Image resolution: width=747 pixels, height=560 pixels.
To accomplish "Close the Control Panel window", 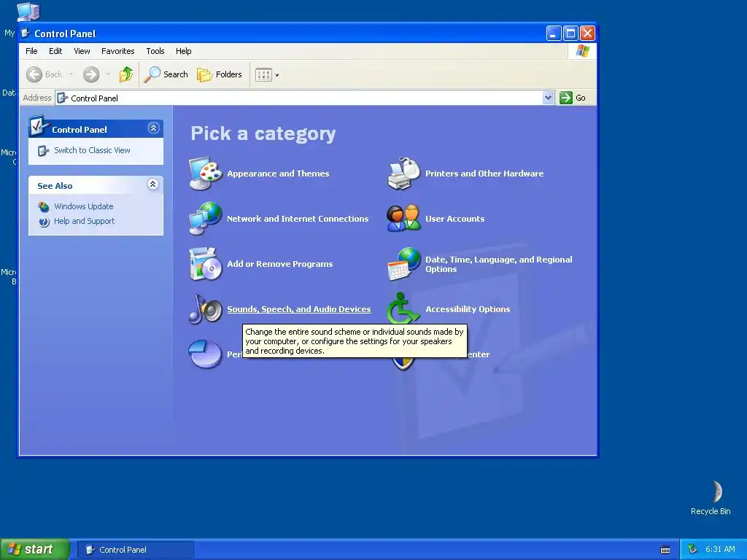I will (587, 34).
